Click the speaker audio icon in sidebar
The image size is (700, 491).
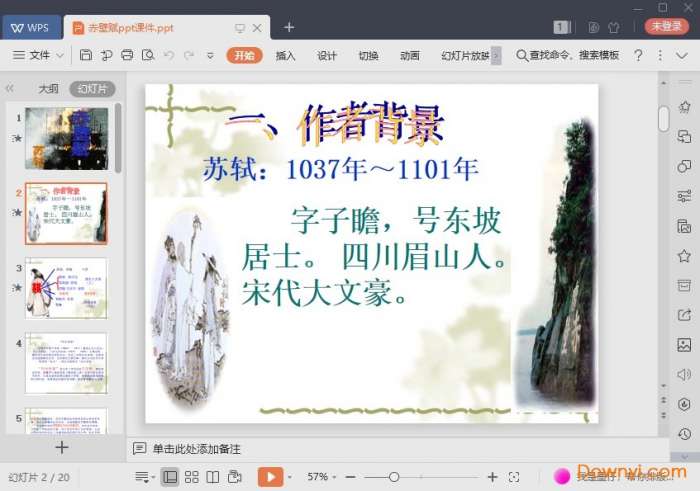684,374
